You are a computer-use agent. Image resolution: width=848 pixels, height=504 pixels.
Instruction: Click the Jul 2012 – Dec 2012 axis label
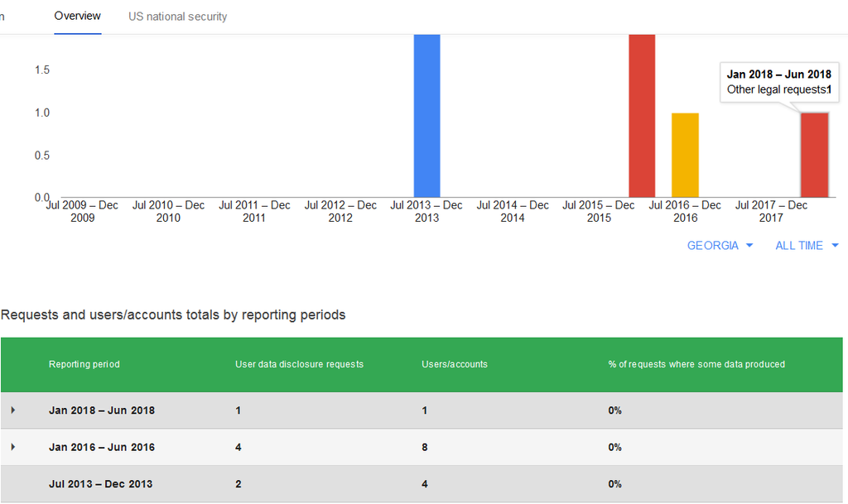(x=340, y=211)
